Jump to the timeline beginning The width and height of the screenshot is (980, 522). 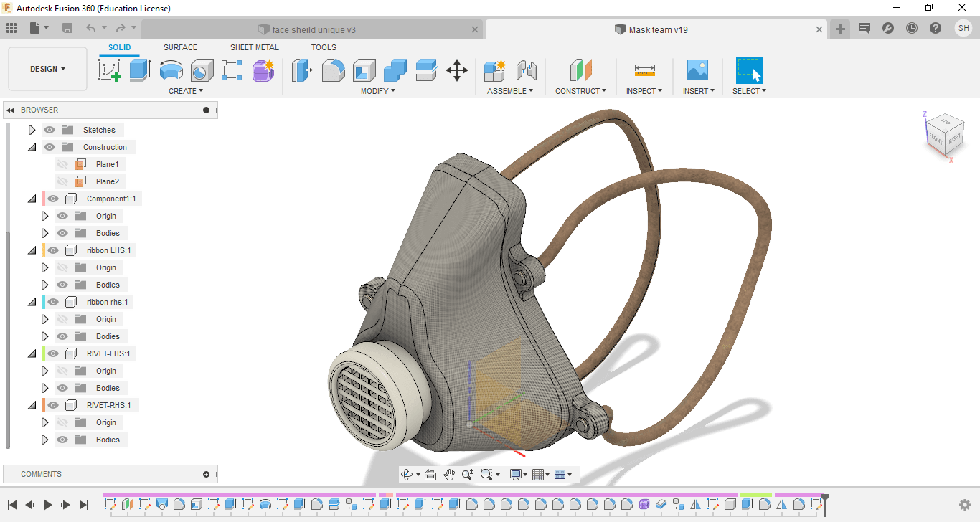12,505
